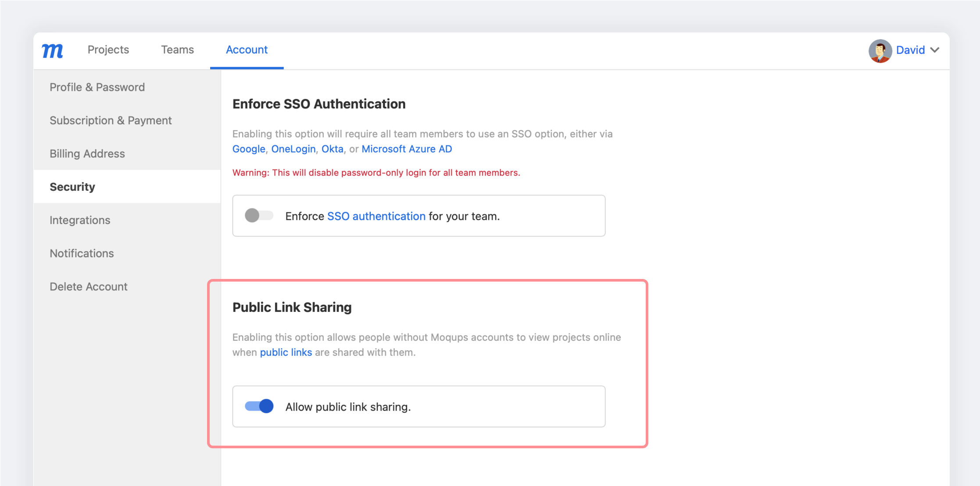The image size is (980, 486).
Task: Open the Delete Account section
Action: click(x=89, y=286)
